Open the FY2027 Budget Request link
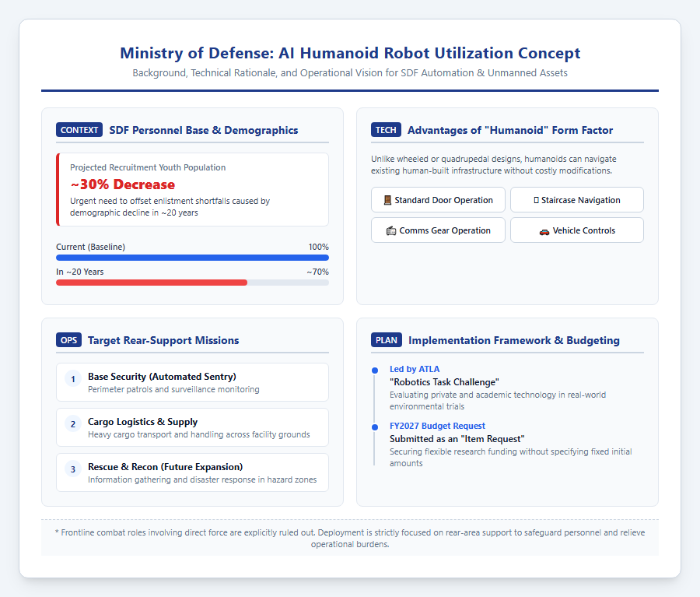 pyautogui.click(x=437, y=426)
